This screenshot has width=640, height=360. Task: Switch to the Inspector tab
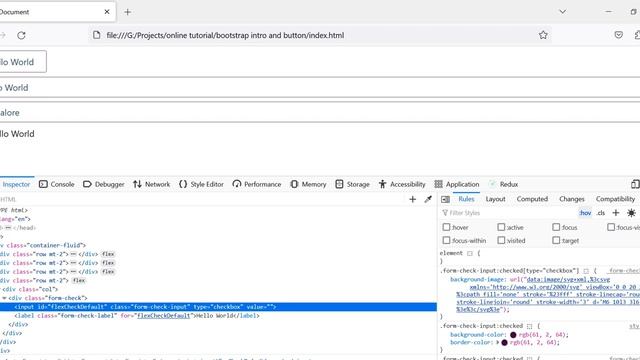pyautogui.click(x=16, y=184)
